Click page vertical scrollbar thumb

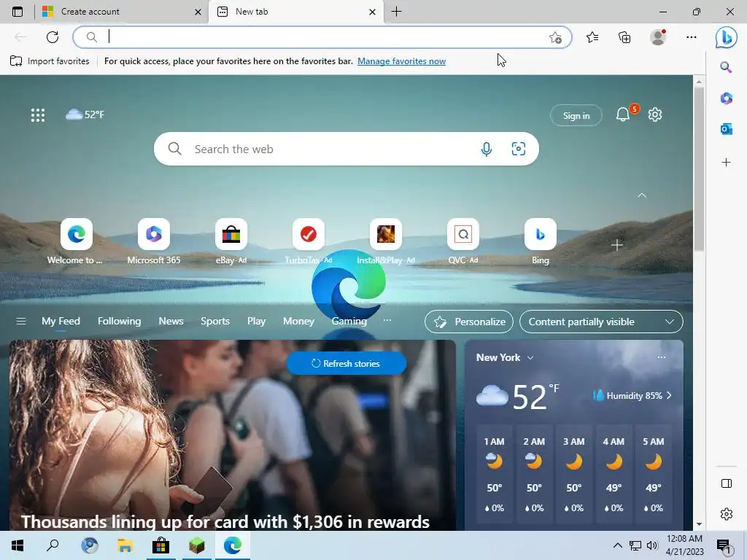point(699,169)
